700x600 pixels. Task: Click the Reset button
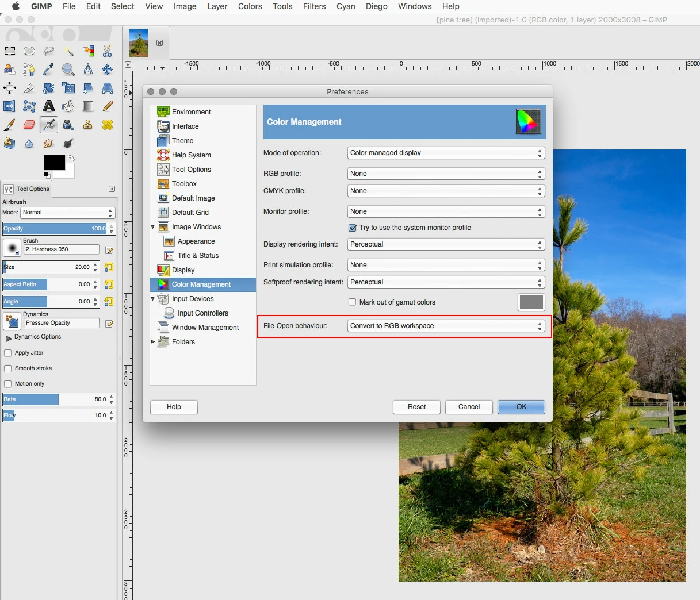click(x=416, y=407)
